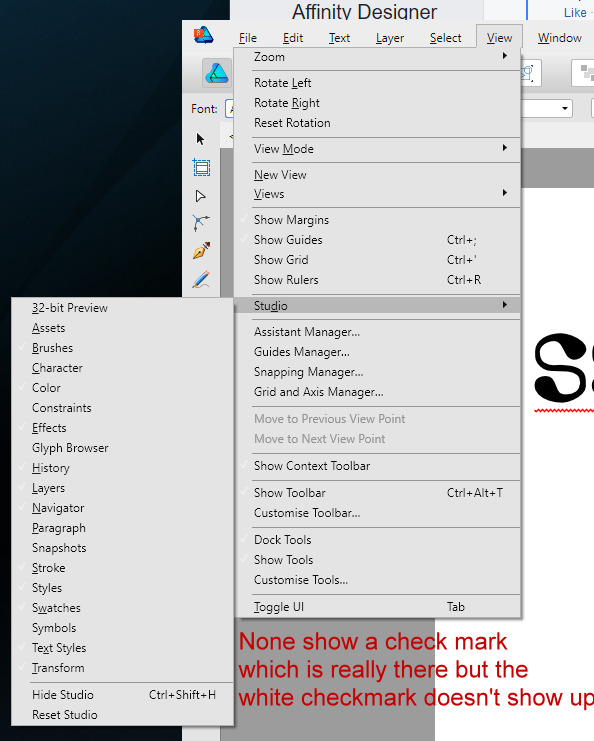Toggle Styles studio panel

122,588
